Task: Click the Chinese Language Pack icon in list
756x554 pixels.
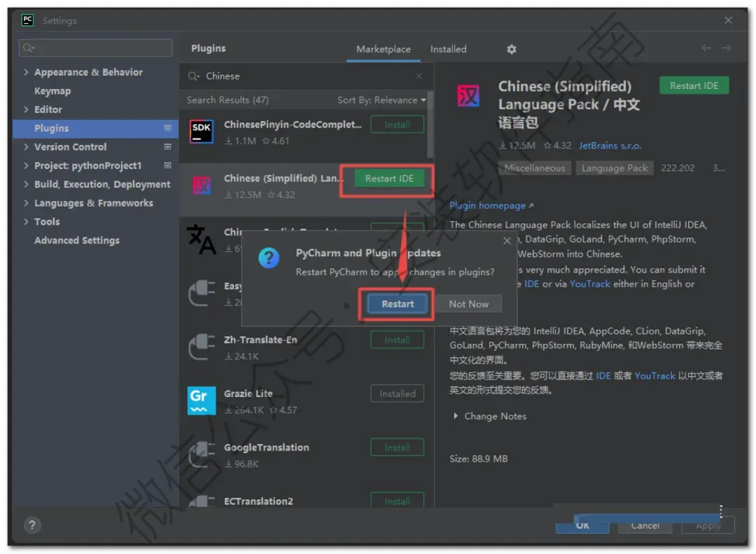Action: [x=202, y=186]
